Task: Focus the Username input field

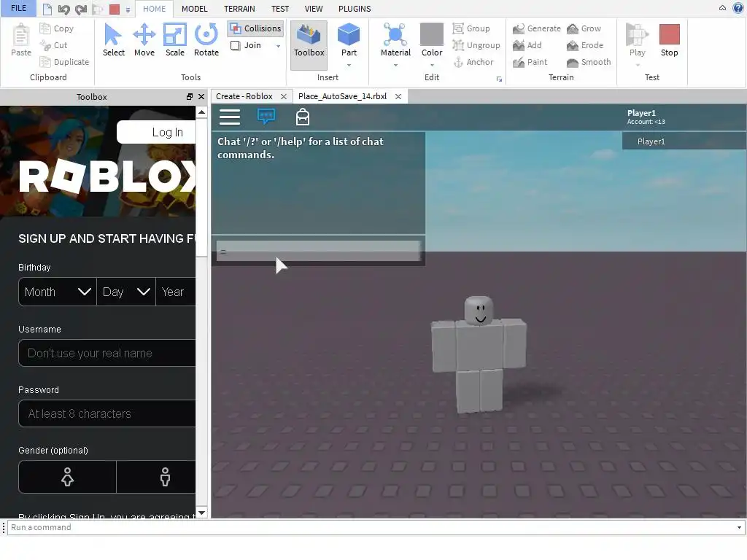Action: click(107, 353)
